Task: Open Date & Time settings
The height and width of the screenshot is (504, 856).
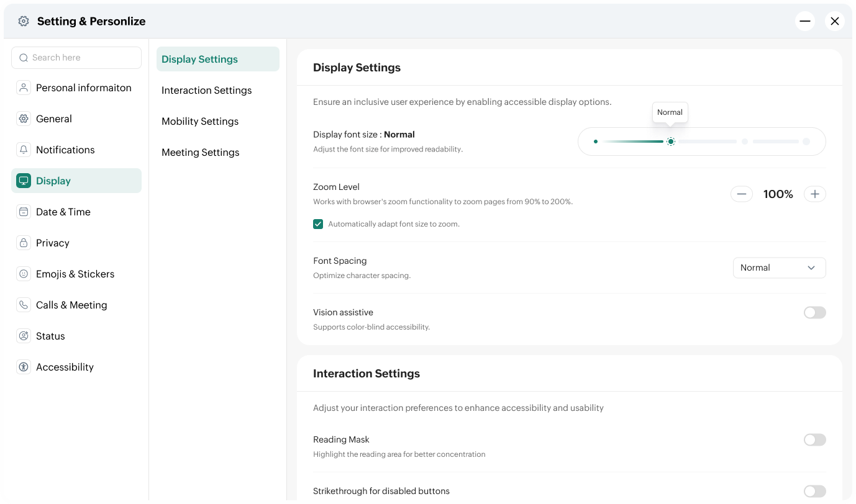Action: click(76, 212)
